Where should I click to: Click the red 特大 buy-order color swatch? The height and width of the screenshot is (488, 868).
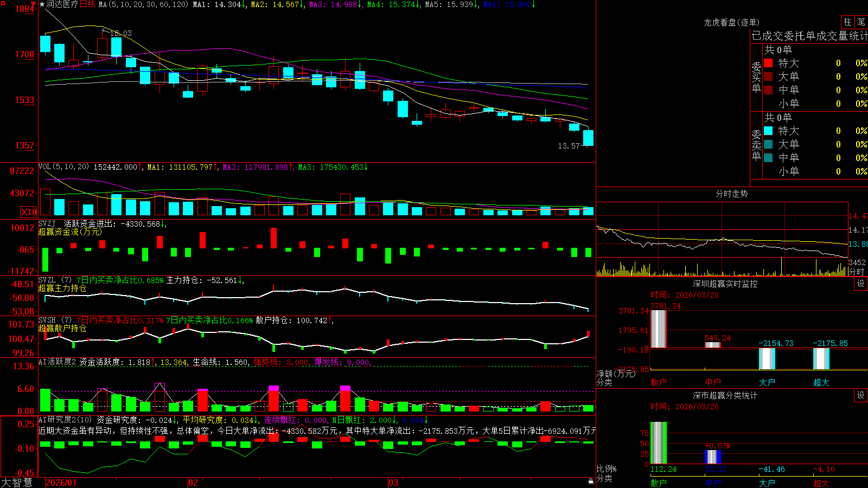(768, 63)
